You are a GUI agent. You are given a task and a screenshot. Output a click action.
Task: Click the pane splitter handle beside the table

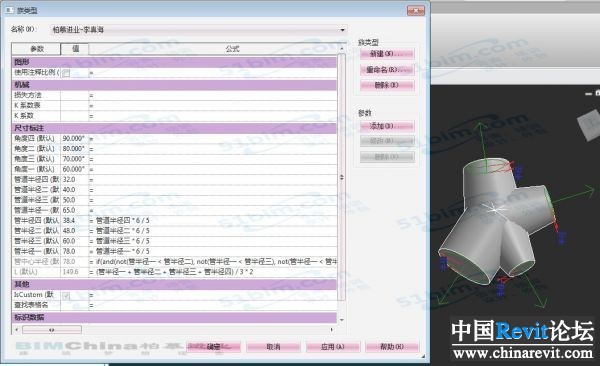[x=342, y=177]
